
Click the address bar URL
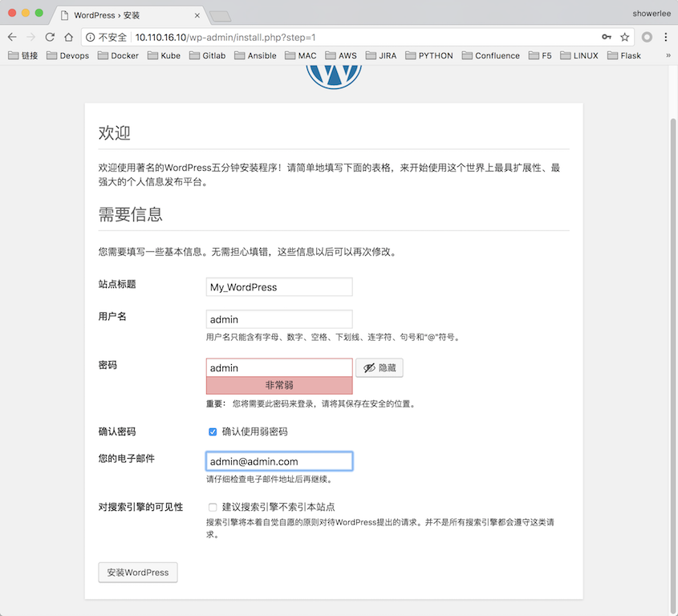point(225,38)
